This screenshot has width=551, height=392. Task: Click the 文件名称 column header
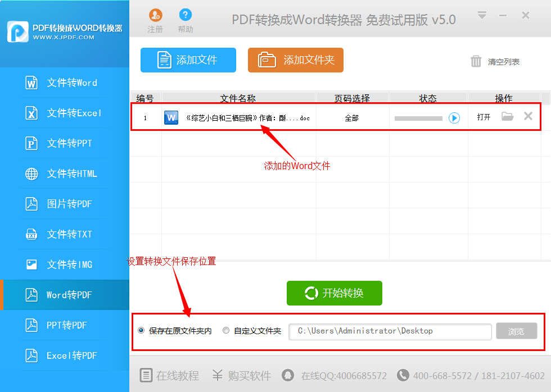[x=238, y=98]
